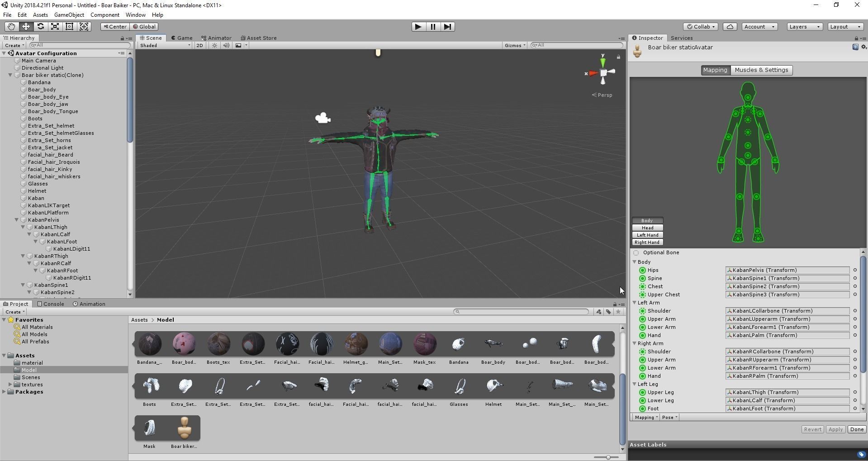This screenshot has width=868, height=461.
Task: Switch to the Console tab
Action: [x=51, y=304]
